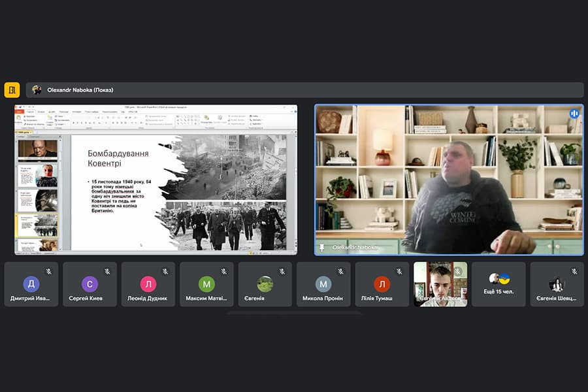Open the 'Ещё 15 чел.' participants tile

click(x=498, y=284)
